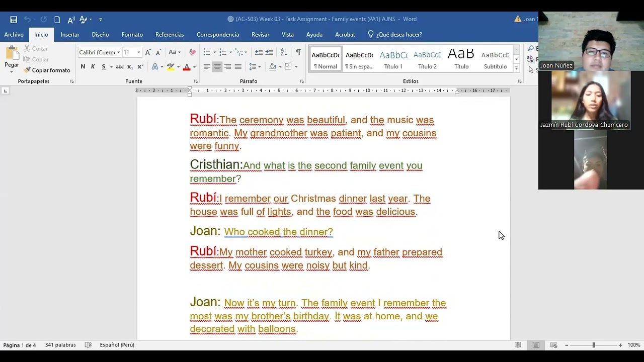This screenshot has height=362, width=644.
Task: Toggle bold (N) formatting
Action: 83,67
